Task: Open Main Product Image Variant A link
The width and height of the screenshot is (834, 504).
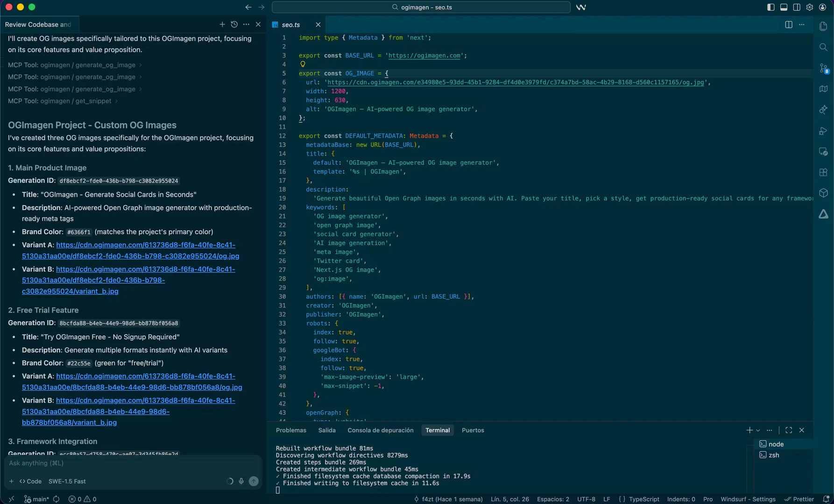Action: click(x=145, y=245)
